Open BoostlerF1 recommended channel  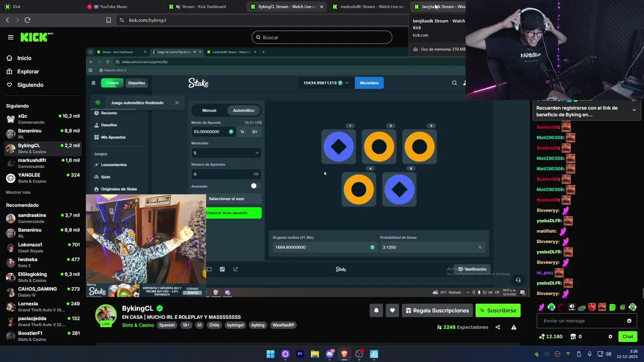point(43,336)
